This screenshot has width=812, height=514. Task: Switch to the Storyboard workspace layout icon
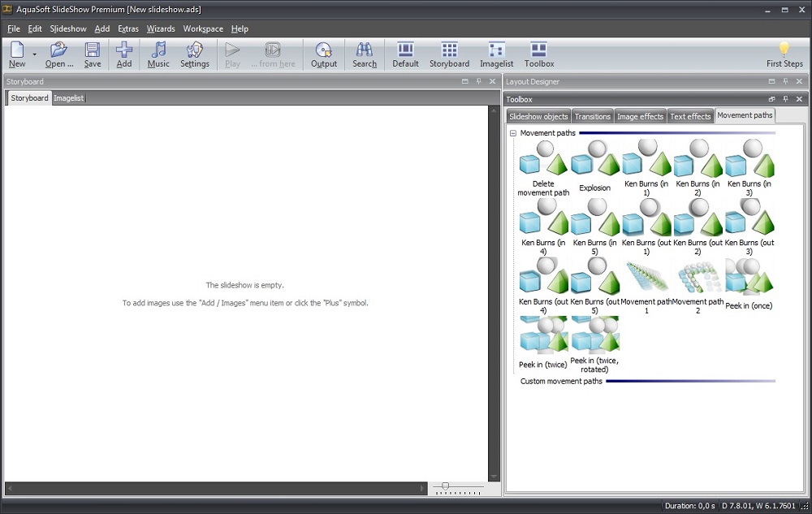coord(449,50)
